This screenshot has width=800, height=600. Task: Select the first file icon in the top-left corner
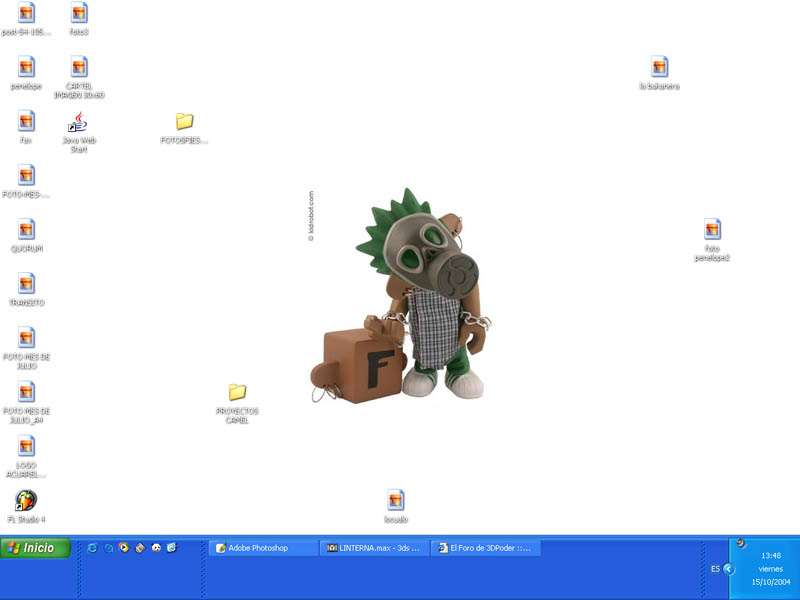point(26,19)
